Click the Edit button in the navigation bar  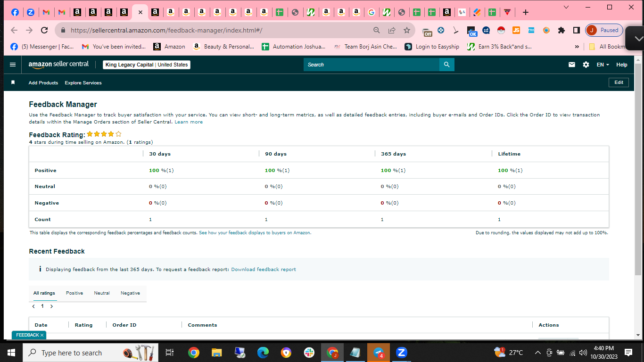click(619, 82)
